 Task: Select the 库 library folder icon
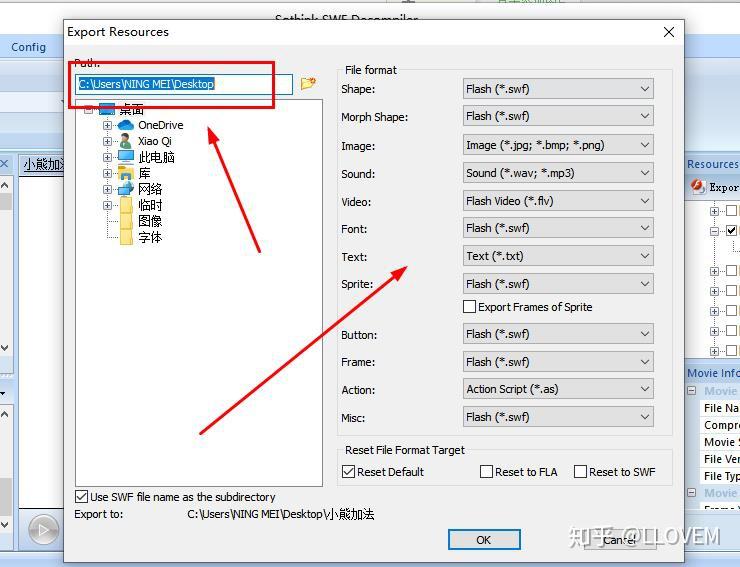126,173
